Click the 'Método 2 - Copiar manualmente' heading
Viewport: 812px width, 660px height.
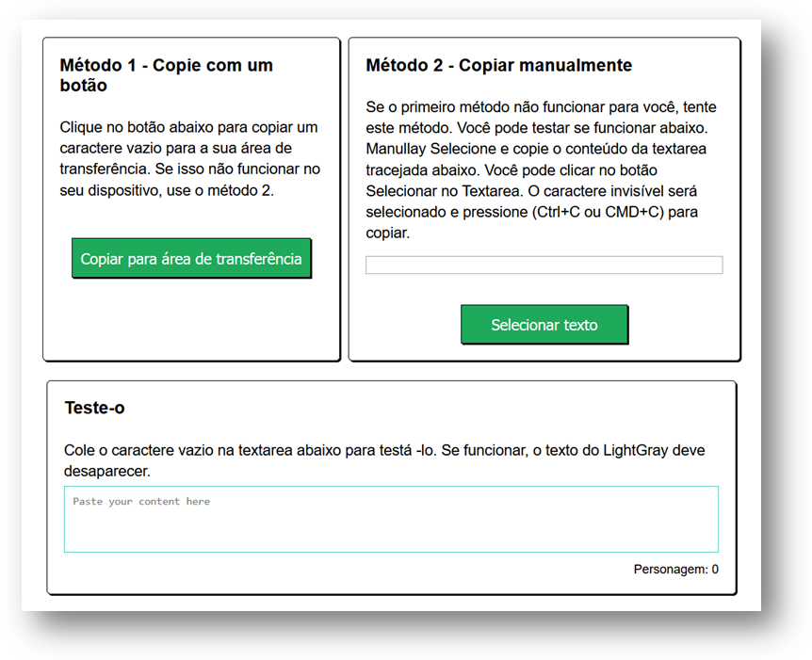tap(498, 65)
